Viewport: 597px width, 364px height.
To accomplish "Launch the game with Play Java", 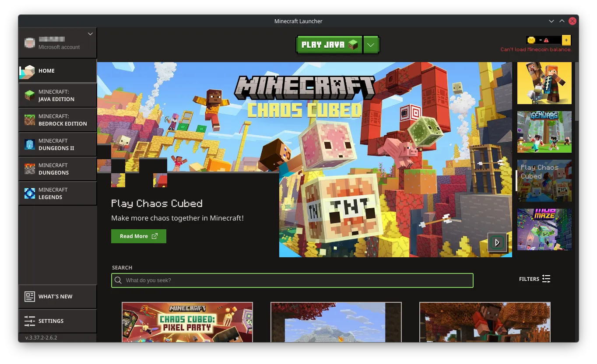I will 330,45.
